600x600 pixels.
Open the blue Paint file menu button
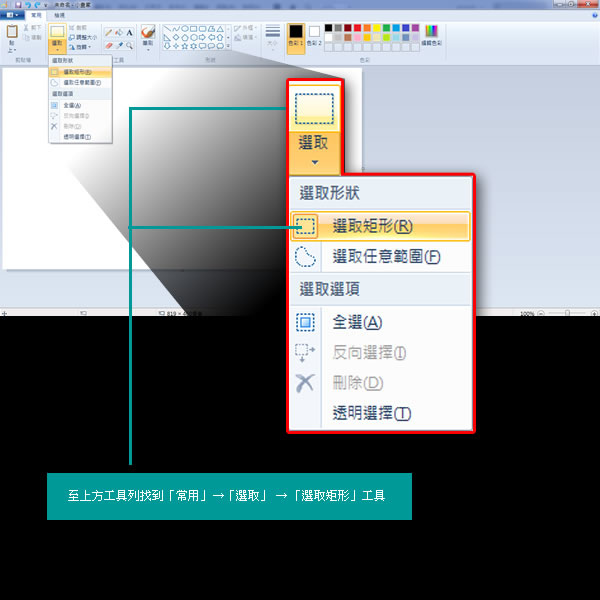tap(12, 15)
